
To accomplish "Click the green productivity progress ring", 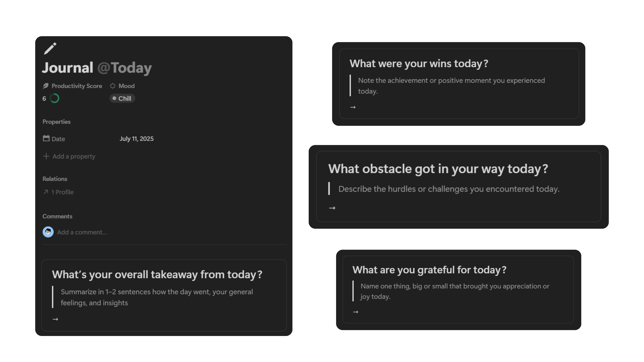I will (x=54, y=98).
